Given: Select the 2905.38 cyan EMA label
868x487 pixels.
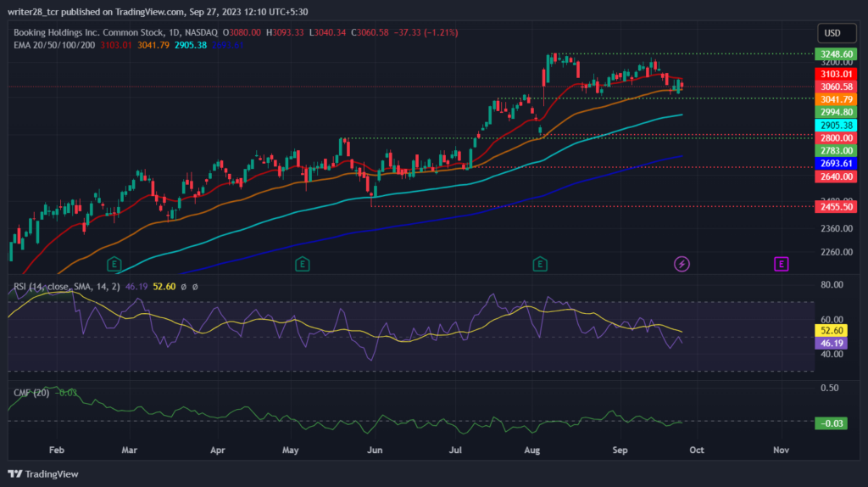Looking at the screenshot, I should coord(836,126).
